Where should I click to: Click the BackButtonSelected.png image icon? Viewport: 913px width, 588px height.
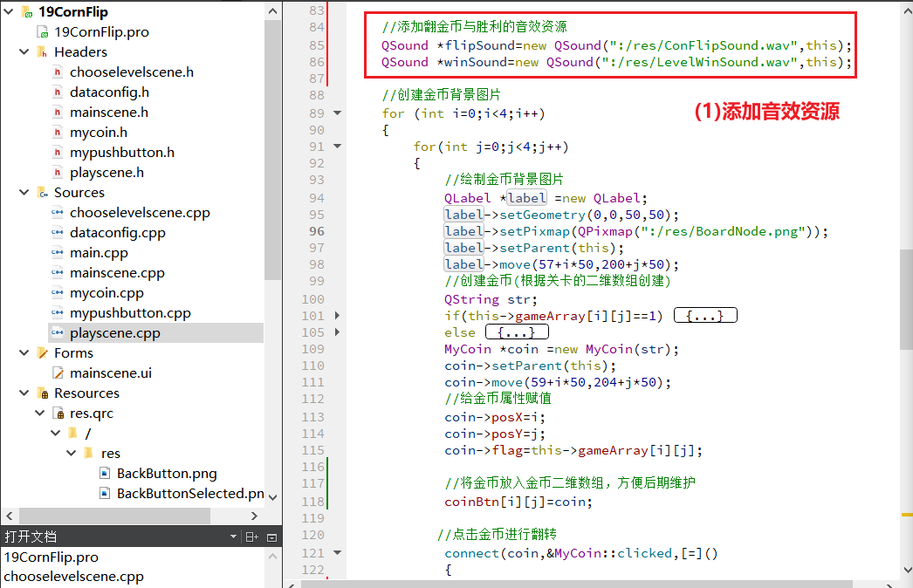(x=105, y=493)
